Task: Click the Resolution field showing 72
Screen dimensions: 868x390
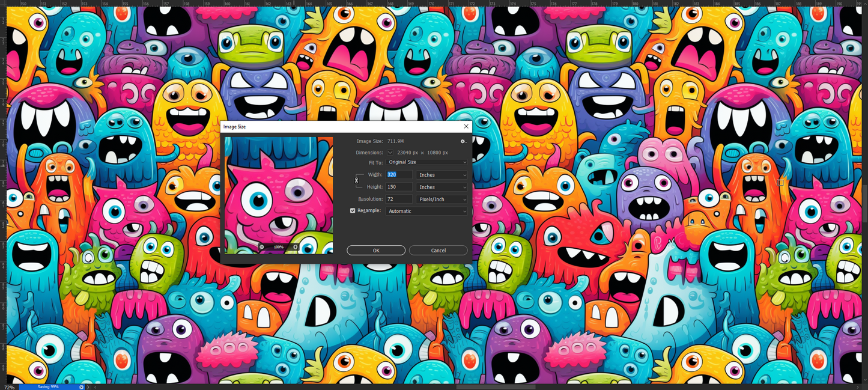Action: point(398,199)
